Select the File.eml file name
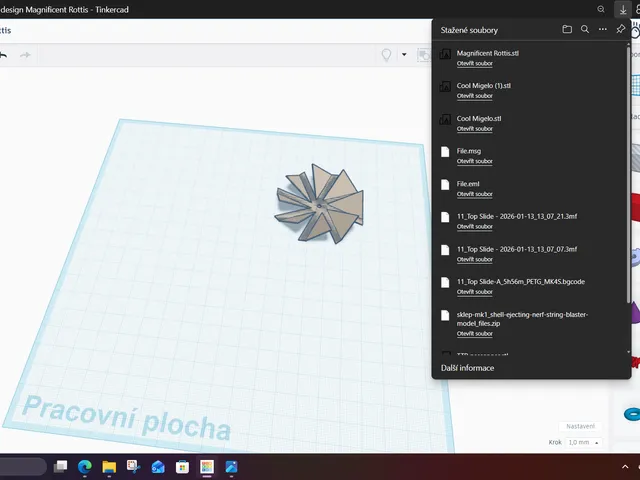The width and height of the screenshot is (640, 480). pyautogui.click(x=468, y=184)
